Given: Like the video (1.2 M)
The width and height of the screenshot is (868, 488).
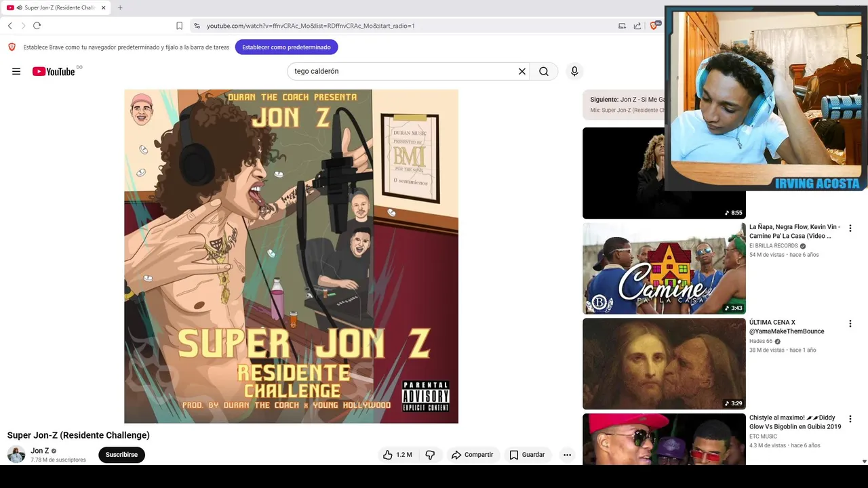Looking at the screenshot, I should 397,455.
